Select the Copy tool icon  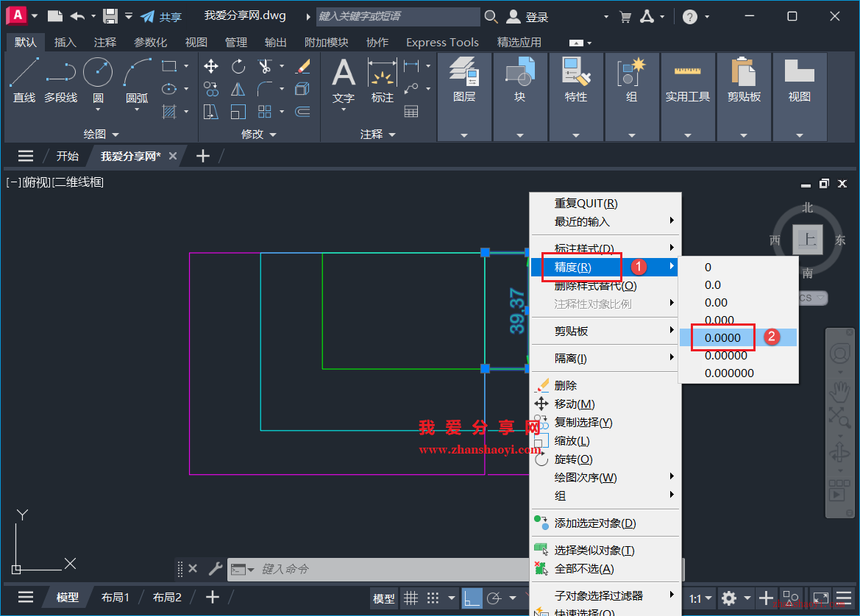click(211, 89)
